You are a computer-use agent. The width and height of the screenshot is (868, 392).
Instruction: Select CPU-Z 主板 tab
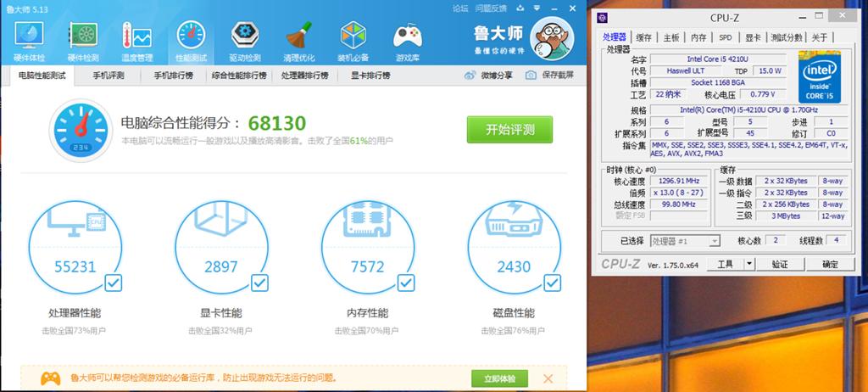coord(671,37)
